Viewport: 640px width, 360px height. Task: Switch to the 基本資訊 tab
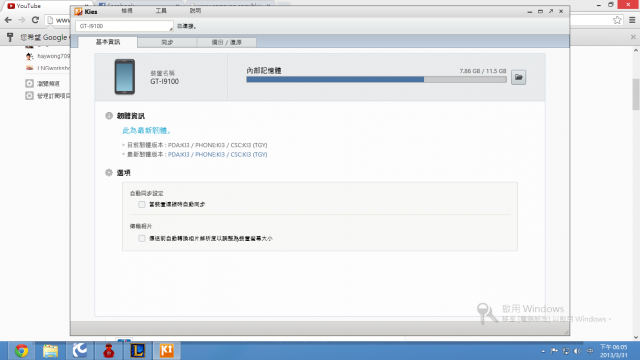click(x=108, y=42)
